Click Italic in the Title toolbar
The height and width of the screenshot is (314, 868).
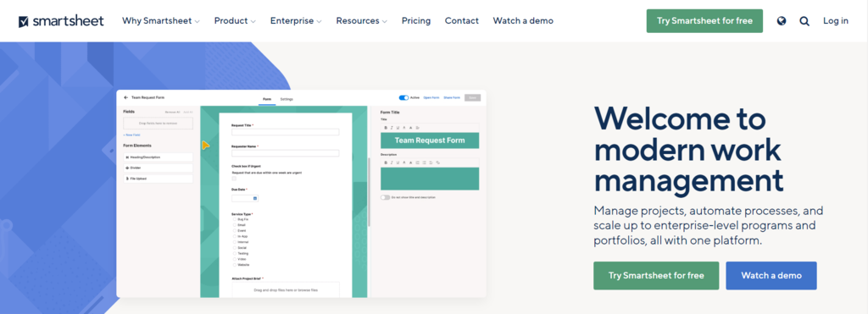tap(392, 128)
